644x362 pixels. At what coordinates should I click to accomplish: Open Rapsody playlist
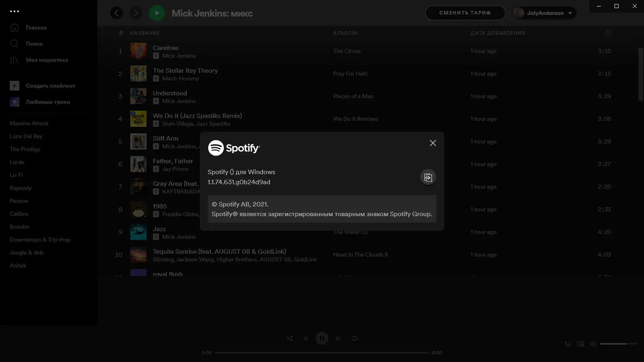tap(21, 188)
